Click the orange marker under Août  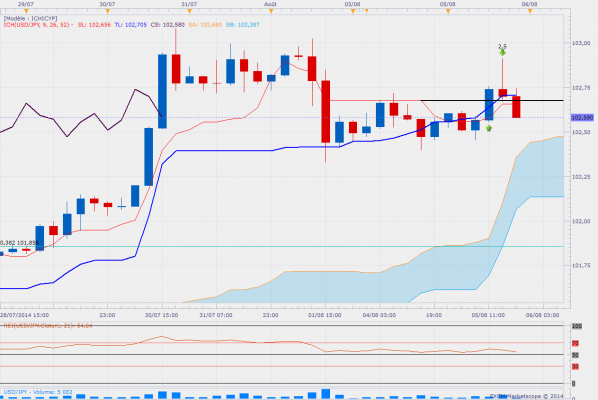point(271,11)
